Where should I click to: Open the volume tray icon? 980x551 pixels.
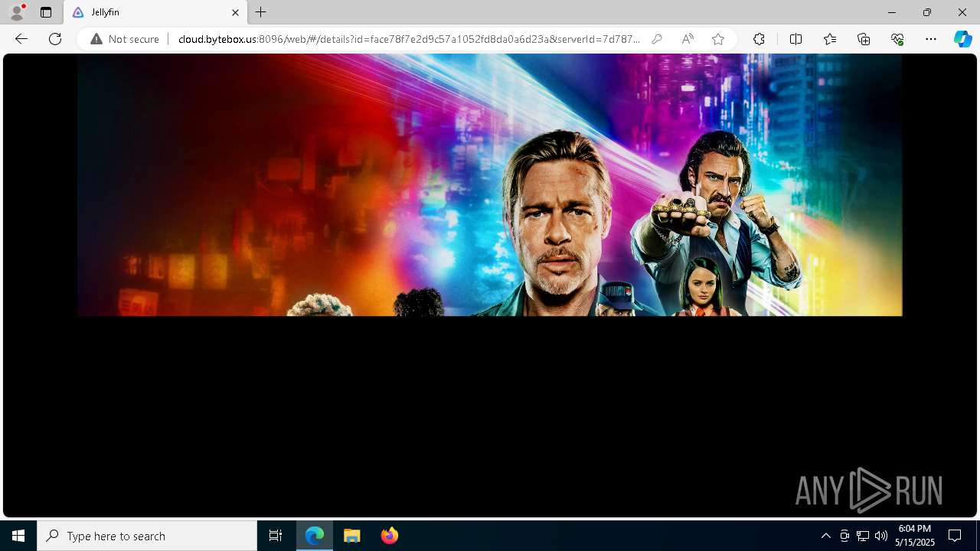pyautogui.click(x=881, y=536)
